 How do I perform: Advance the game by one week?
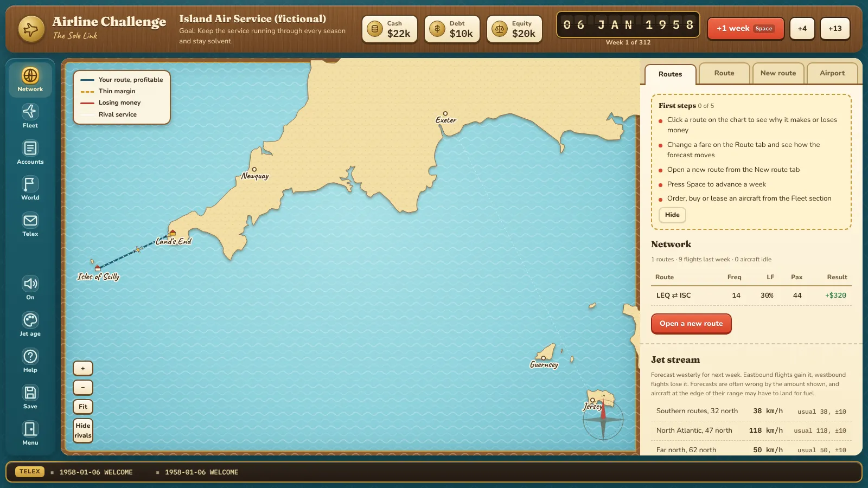click(745, 28)
